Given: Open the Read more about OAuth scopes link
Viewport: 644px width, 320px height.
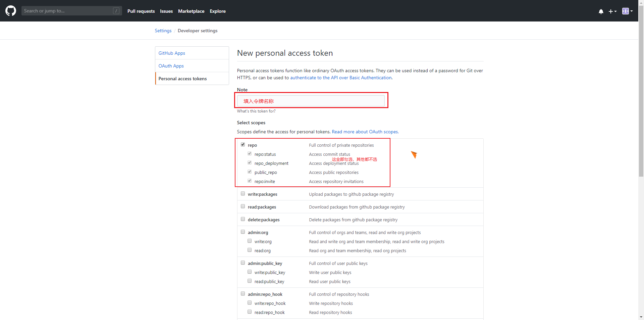Looking at the screenshot, I should [x=365, y=132].
